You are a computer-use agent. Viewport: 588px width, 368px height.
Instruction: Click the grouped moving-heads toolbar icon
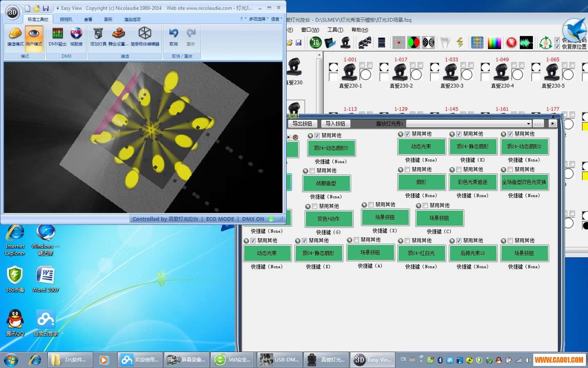[365, 42]
